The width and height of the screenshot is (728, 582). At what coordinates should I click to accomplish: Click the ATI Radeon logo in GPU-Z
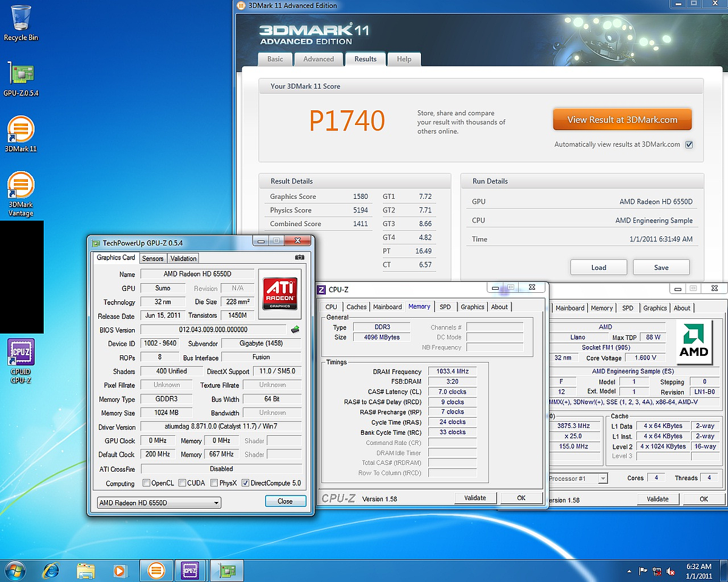280,293
